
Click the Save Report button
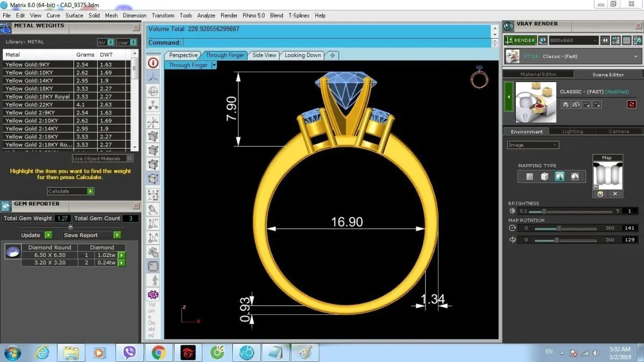(91, 235)
